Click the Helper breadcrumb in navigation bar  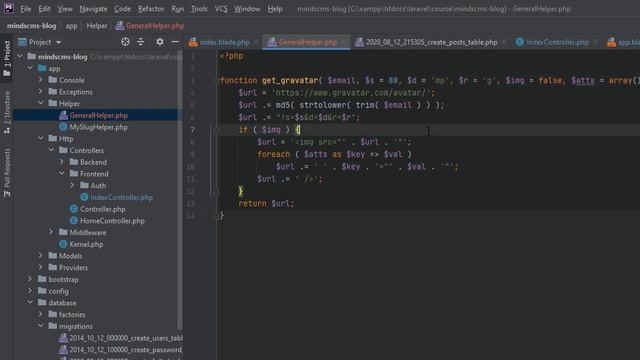(x=97, y=26)
